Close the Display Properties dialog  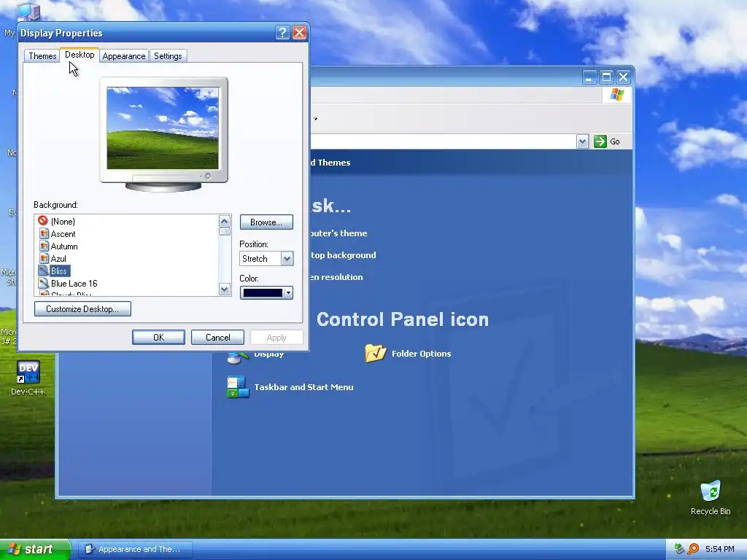coord(299,32)
